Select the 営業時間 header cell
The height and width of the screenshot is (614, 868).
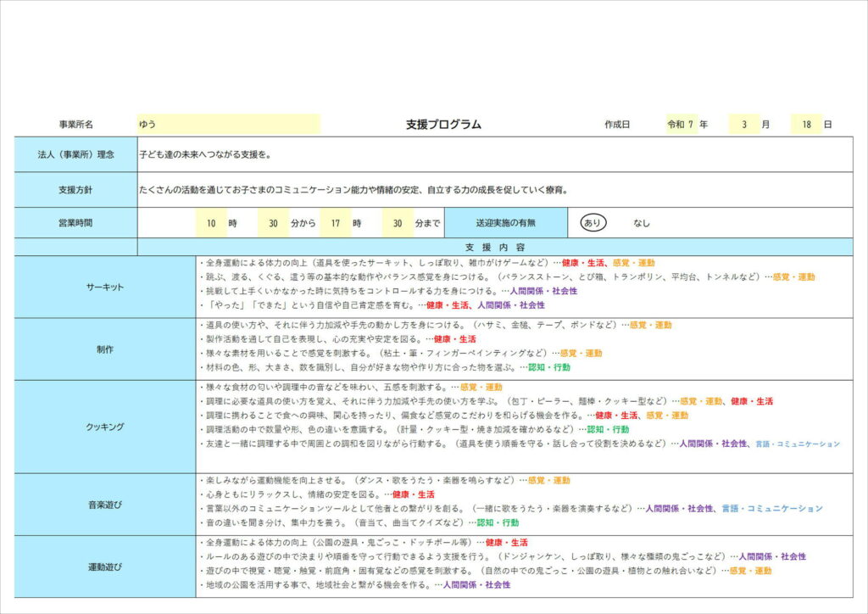(x=76, y=223)
